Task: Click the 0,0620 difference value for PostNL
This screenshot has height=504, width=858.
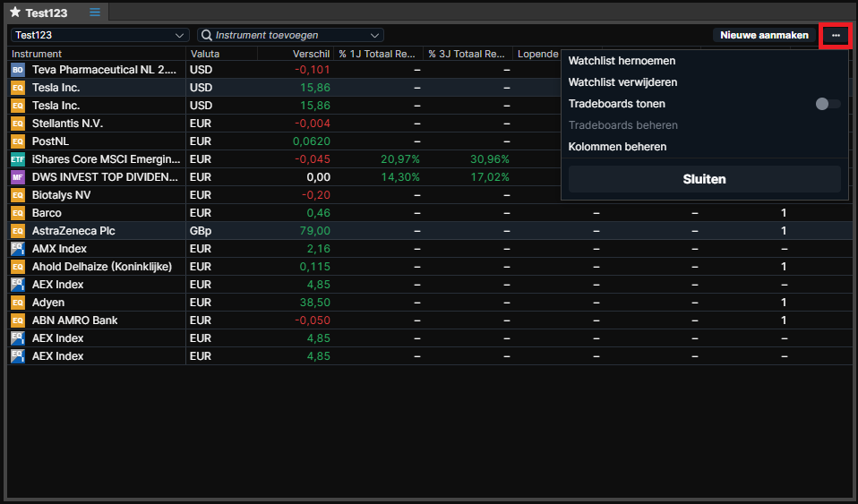Action: (x=312, y=141)
